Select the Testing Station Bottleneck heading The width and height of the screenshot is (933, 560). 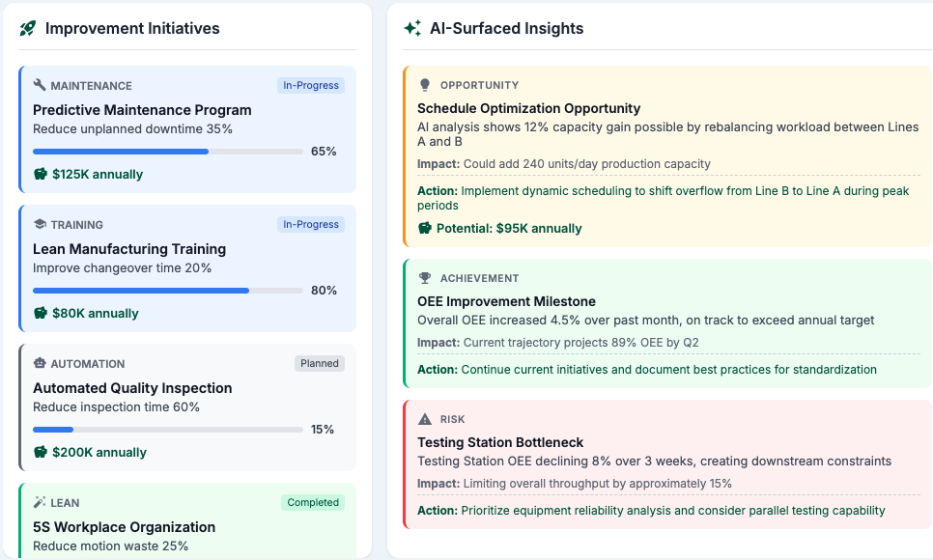[x=500, y=443]
